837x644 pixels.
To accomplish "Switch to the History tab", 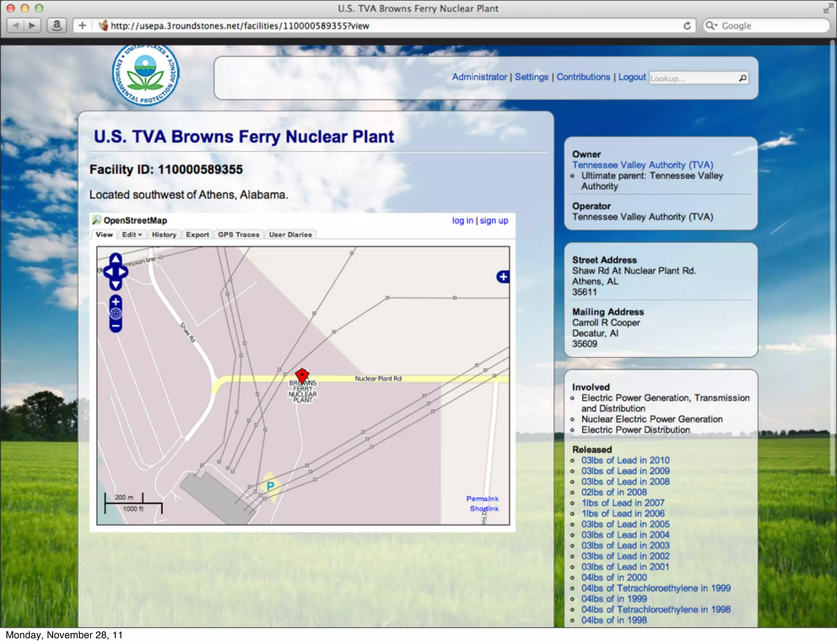I will point(164,235).
